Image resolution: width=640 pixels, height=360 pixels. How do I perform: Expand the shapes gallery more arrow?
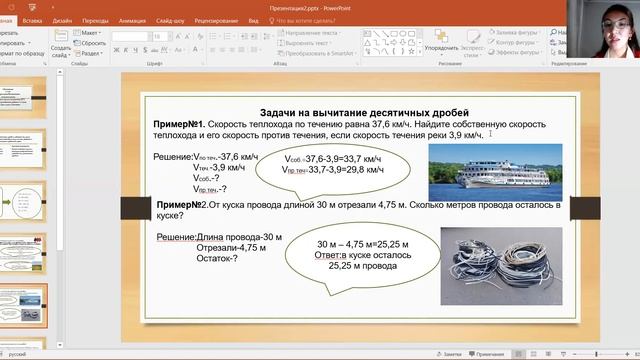(420, 52)
